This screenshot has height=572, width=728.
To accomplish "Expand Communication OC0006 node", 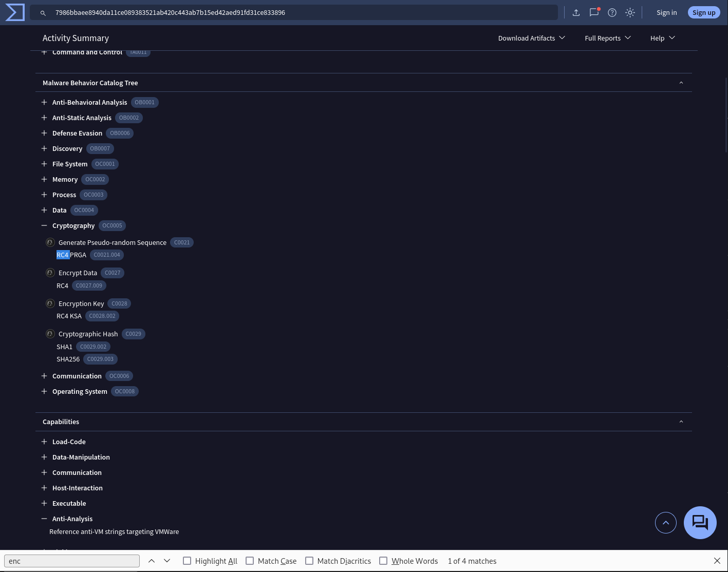I will tap(44, 376).
